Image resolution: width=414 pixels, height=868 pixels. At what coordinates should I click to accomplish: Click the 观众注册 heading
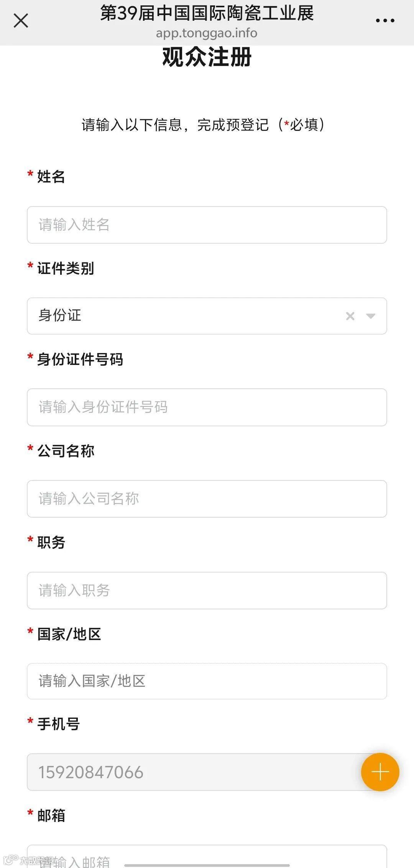click(x=207, y=57)
